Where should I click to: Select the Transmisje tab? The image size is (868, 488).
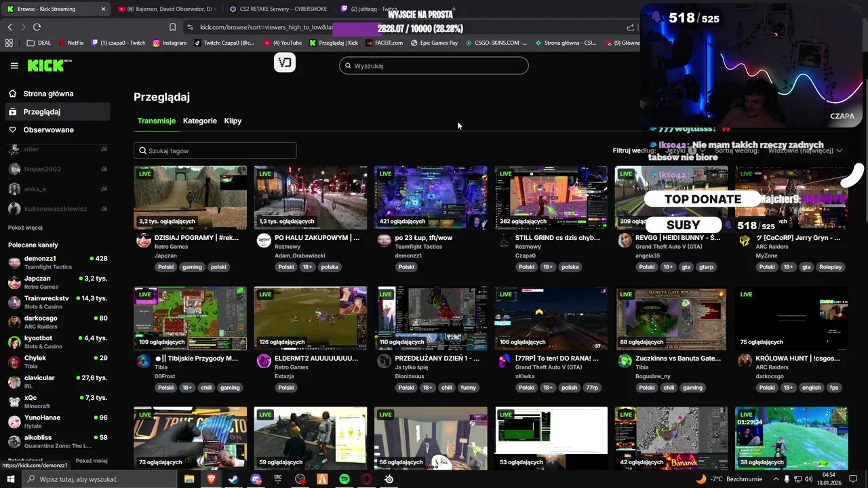point(157,121)
